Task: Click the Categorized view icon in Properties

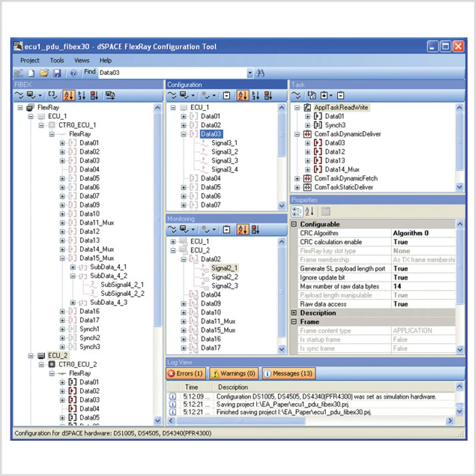Action: (297, 212)
